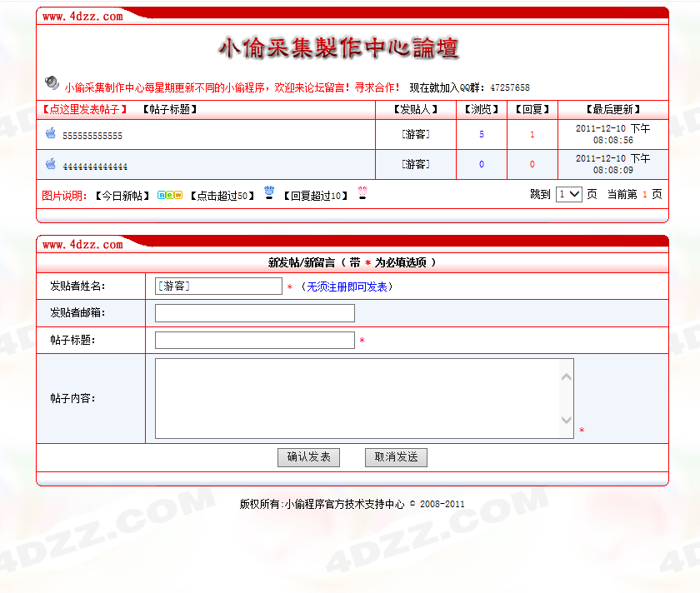
Task: Click the QQ group number 47257658
Action: 510,88
